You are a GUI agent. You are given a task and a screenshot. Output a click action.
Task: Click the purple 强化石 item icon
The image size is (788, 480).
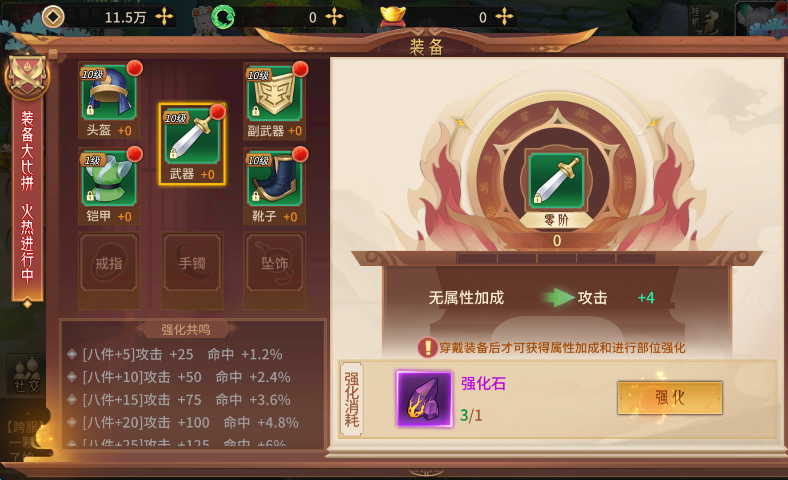[424, 399]
